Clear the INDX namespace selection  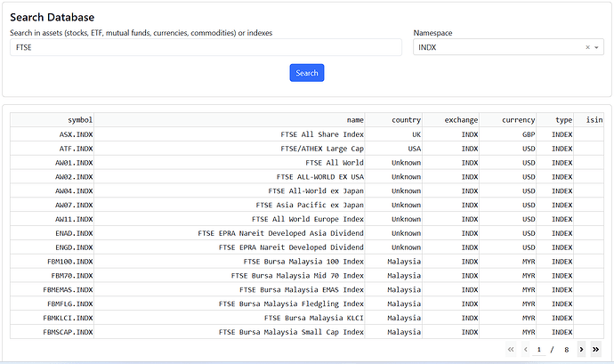click(587, 47)
